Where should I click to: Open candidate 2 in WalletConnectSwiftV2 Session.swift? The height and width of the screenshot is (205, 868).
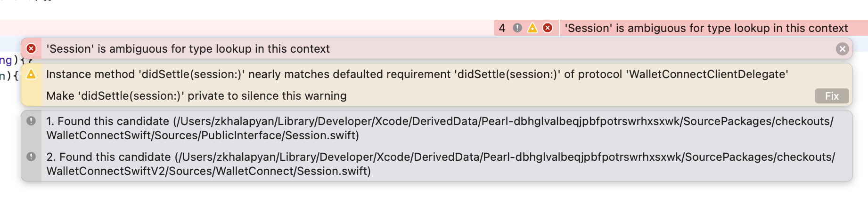click(441, 164)
